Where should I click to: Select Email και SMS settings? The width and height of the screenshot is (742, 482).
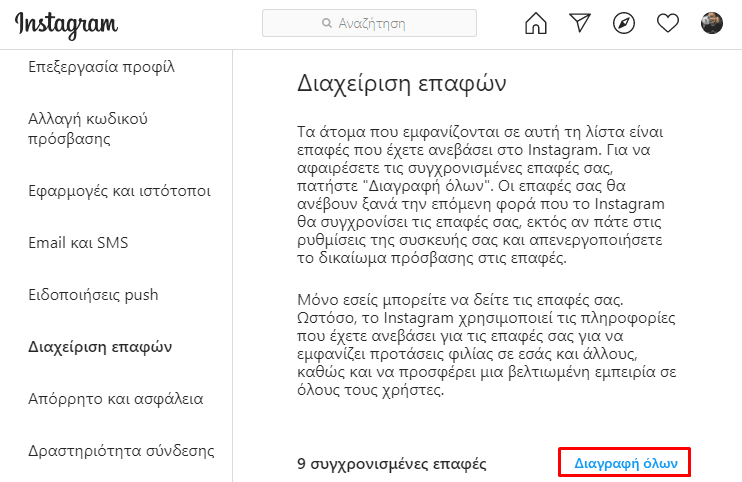point(78,243)
